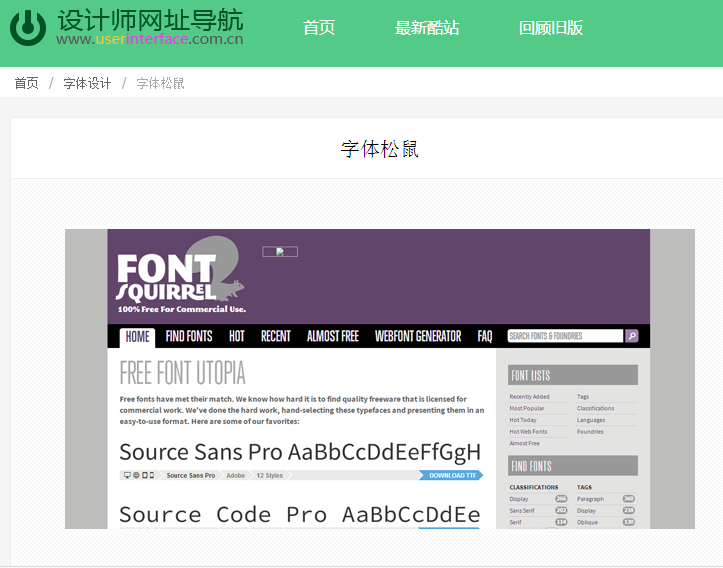Open the Recently Added font list
The height and width of the screenshot is (568, 723).
[529, 396]
